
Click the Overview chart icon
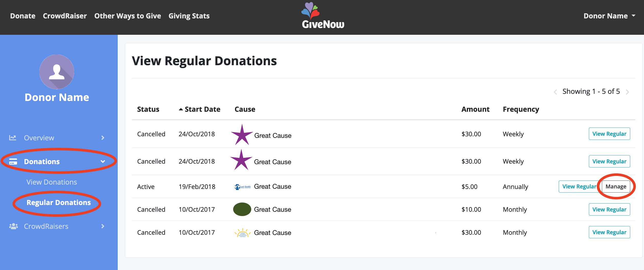[x=13, y=138]
